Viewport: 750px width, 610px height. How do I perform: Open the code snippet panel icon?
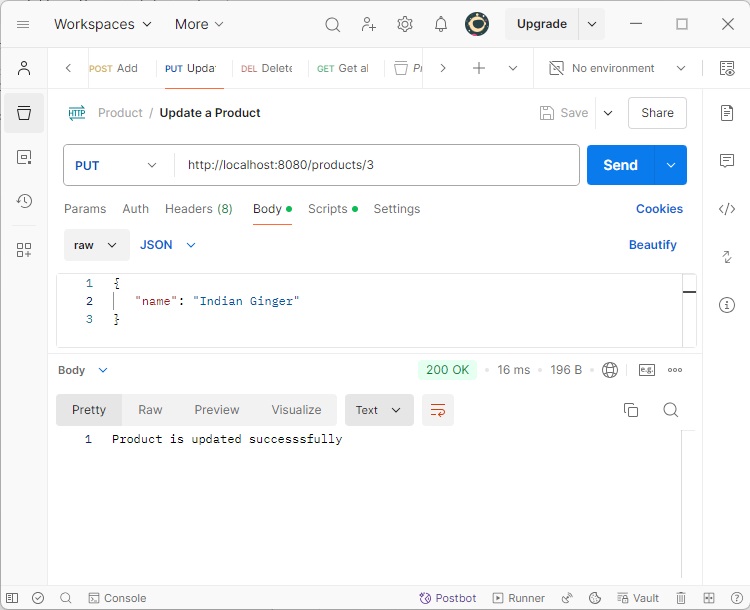point(727,209)
